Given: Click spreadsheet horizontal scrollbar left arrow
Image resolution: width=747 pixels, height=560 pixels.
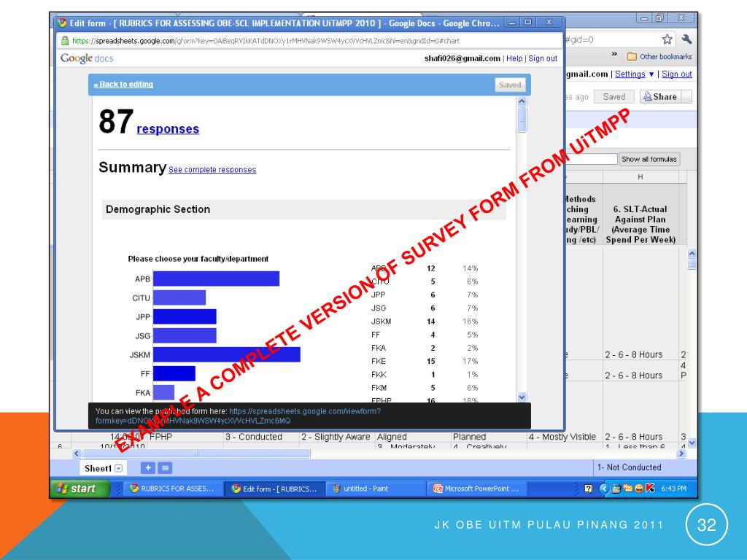Looking at the screenshot, I should pyautogui.click(x=77, y=454).
